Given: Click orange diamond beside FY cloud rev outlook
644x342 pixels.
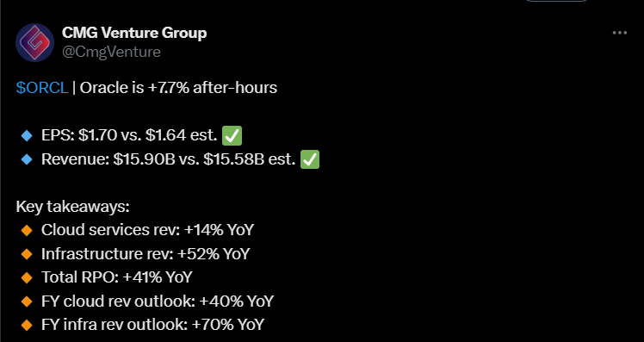Looking at the screenshot, I should [x=27, y=302].
